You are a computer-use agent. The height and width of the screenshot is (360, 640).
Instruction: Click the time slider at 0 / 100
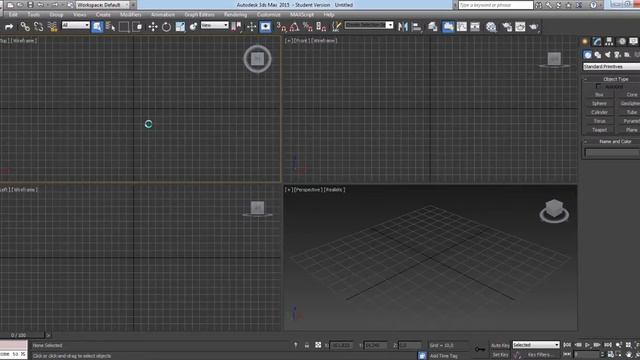click(18, 335)
